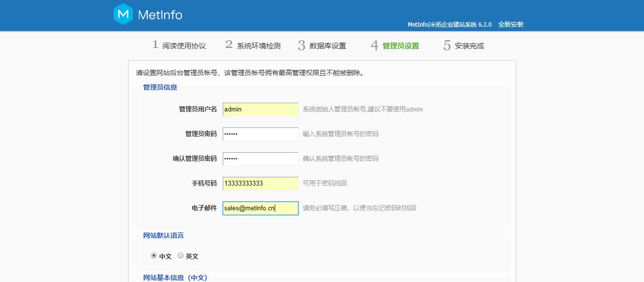Focus the 管理员密码 password field
This screenshot has width=644, height=282.
261,134
